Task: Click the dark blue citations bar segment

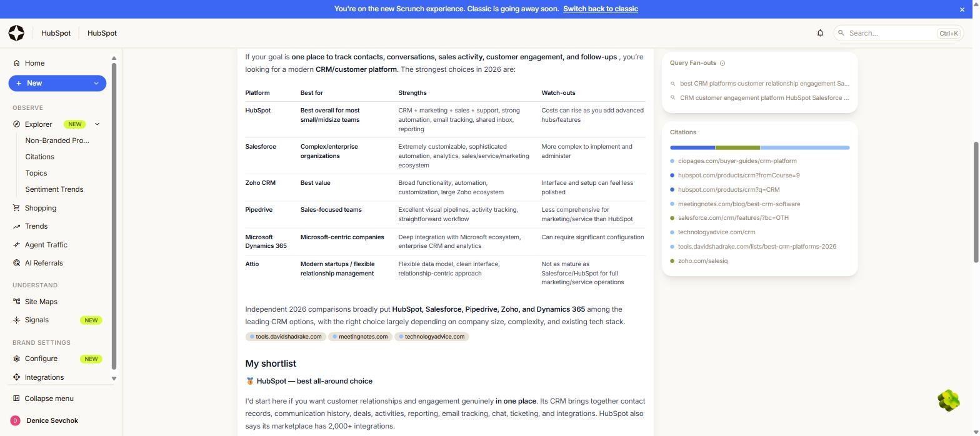Action: click(692, 148)
